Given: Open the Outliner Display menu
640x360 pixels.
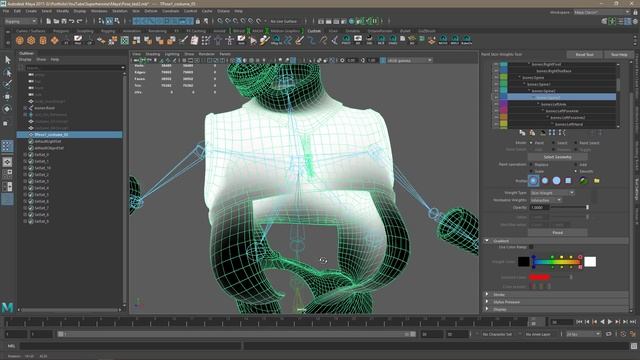Looking at the screenshot, I should (x=25, y=59).
